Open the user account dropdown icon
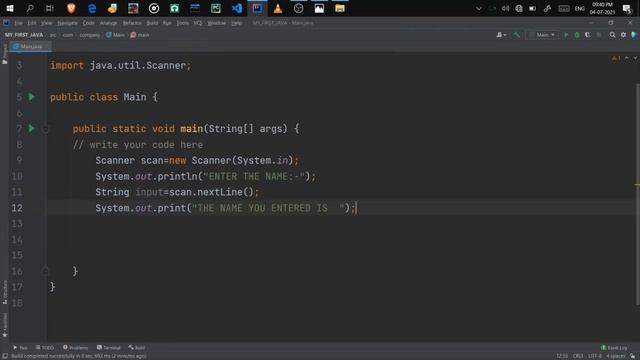This screenshot has width=640, height=360. [502, 35]
